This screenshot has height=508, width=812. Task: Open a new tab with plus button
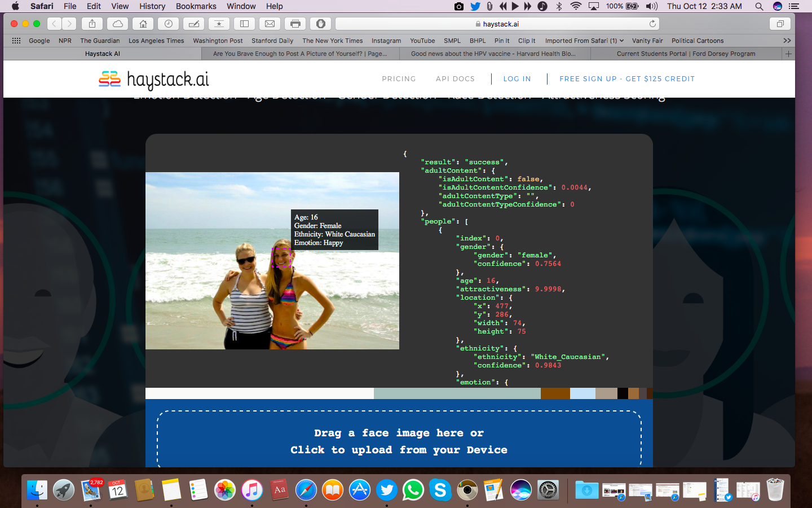788,54
